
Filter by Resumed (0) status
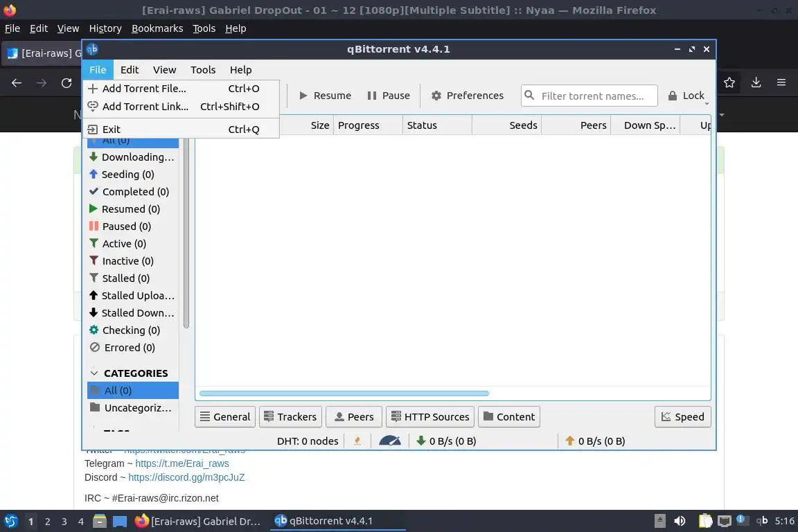(x=133, y=209)
